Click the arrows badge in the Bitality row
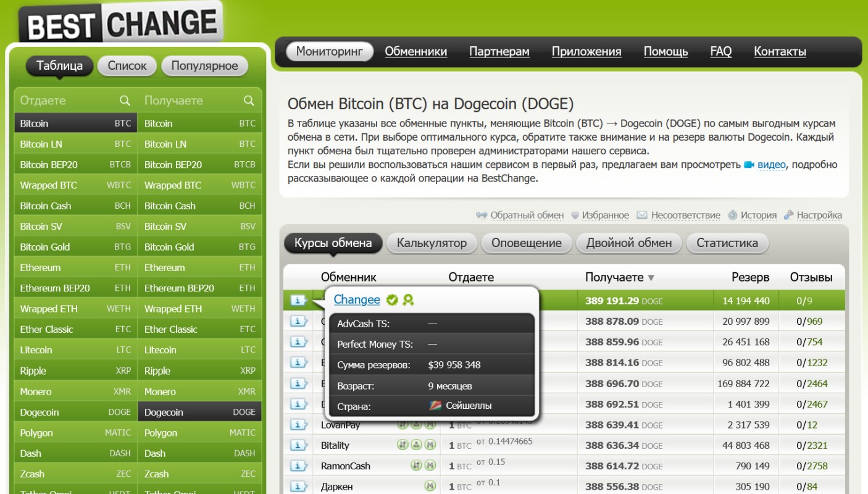The image size is (868, 494). coord(403,445)
